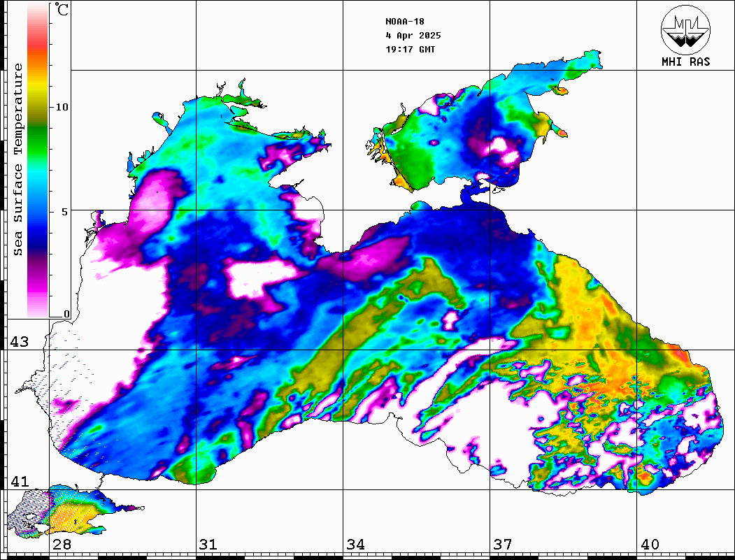Click the MHI RAS logo emblem
The height and width of the screenshot is (560, 735).
pyautogui.click(x=685, y=29)
